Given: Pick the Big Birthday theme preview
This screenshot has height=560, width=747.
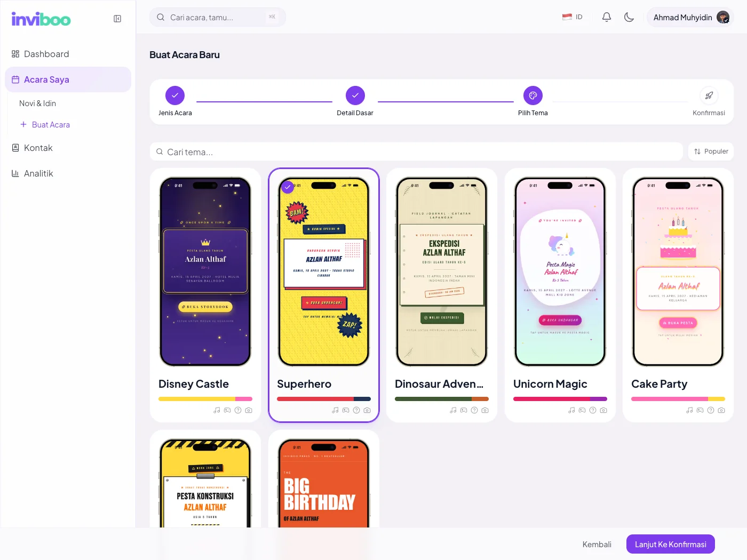Looking at the screenshot, I should pyautogui.click(x=324, y=483).
